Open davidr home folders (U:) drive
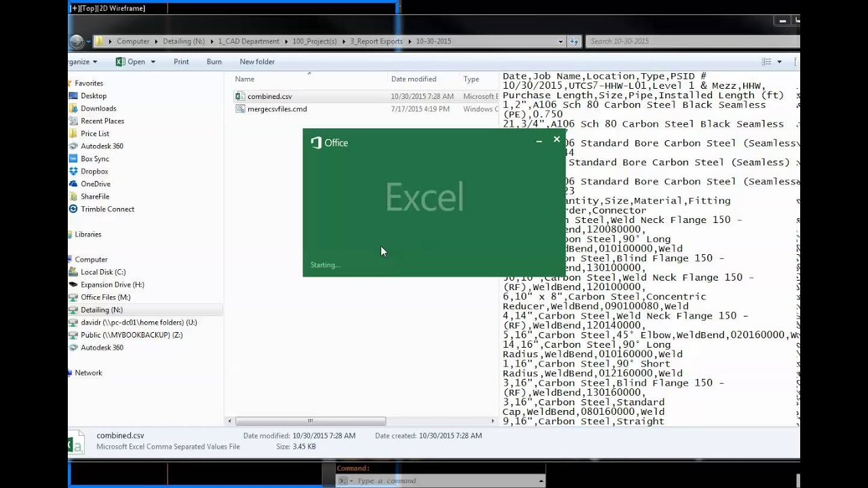Viewport: 868px width, 488px height. [139, 322]
